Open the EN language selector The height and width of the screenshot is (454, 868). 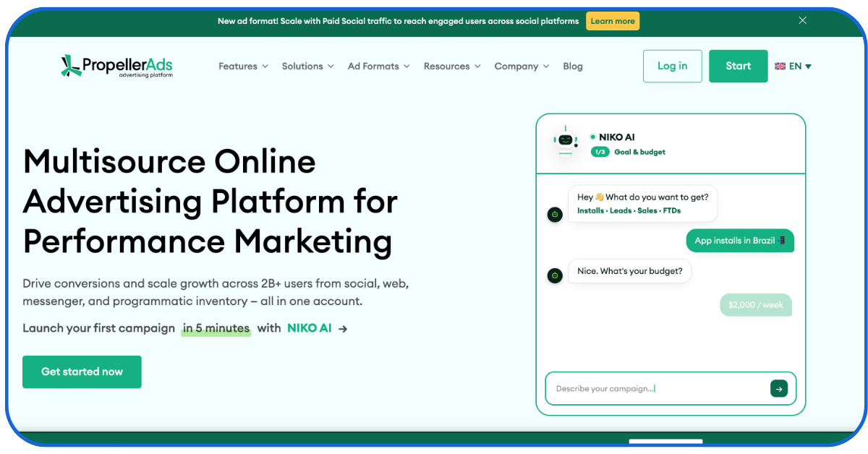click(793, 66)
